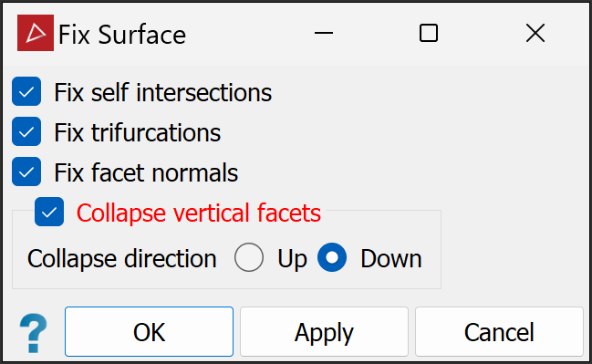Minimize the Fix Surface dialog
Image resolution: width=592 pixels, height=364 pixels.
click(x=324, y=33)
